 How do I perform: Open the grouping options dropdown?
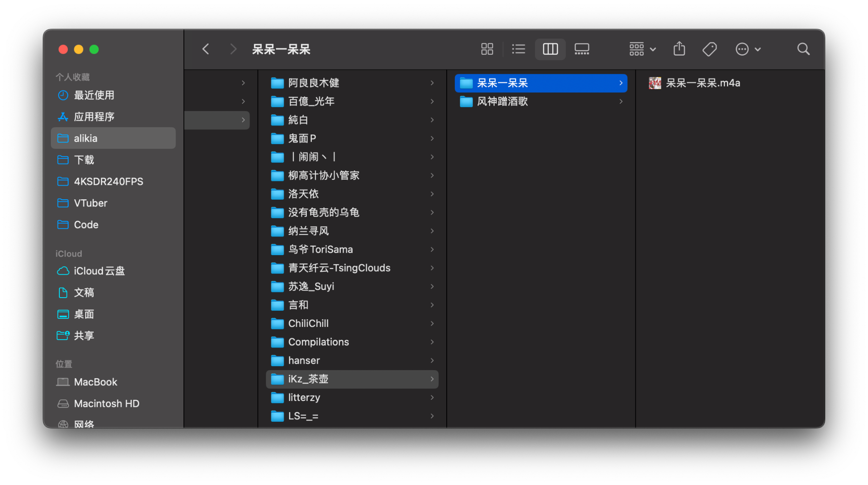click(x=641, y=49)
